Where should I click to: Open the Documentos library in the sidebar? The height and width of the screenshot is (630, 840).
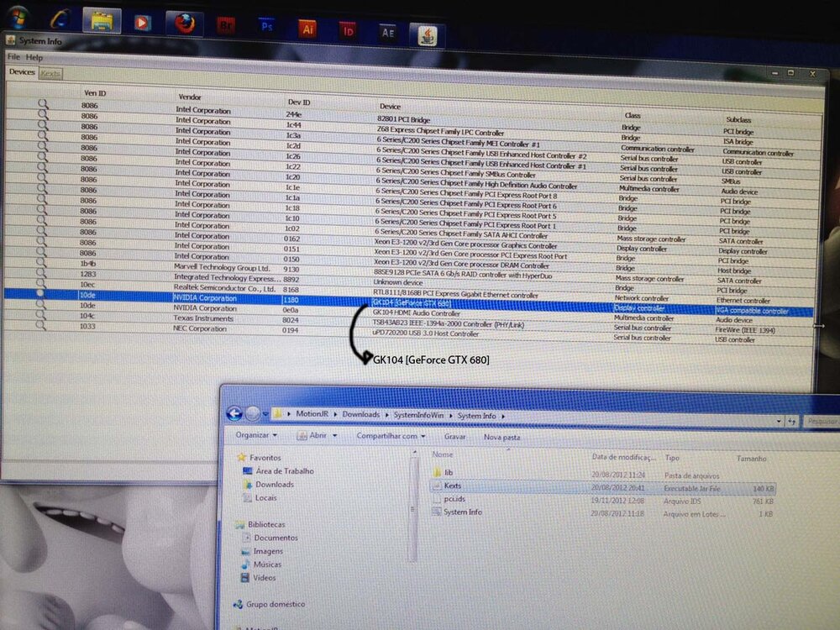coord(276,538)
